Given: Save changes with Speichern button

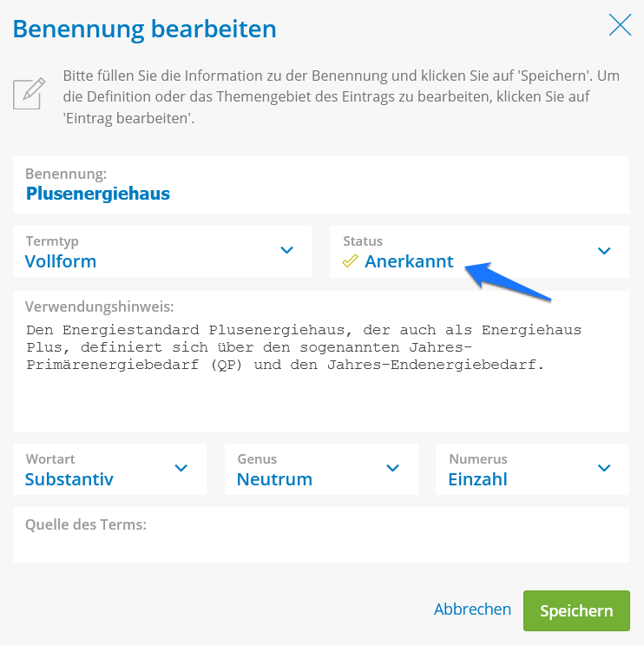Looking at the screenshot, I should (x=576, y=610).
